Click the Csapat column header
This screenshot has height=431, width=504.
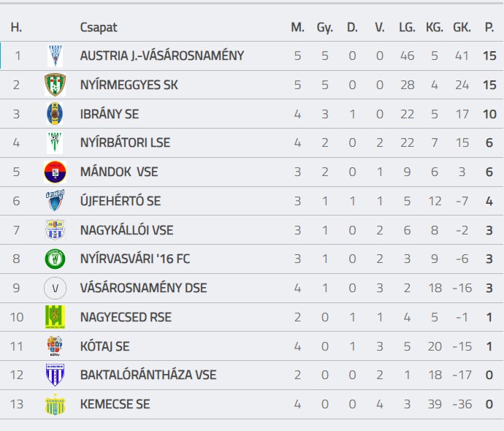99,27
